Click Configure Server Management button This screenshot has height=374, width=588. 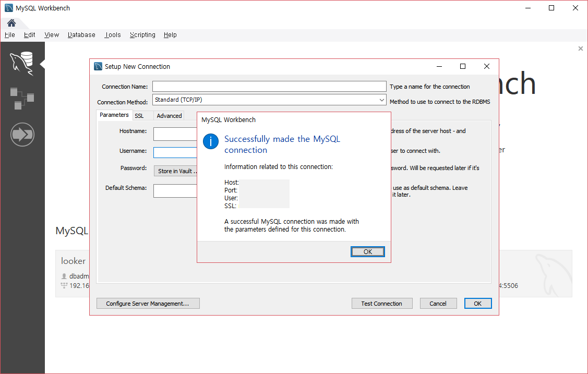click(148, 304)
